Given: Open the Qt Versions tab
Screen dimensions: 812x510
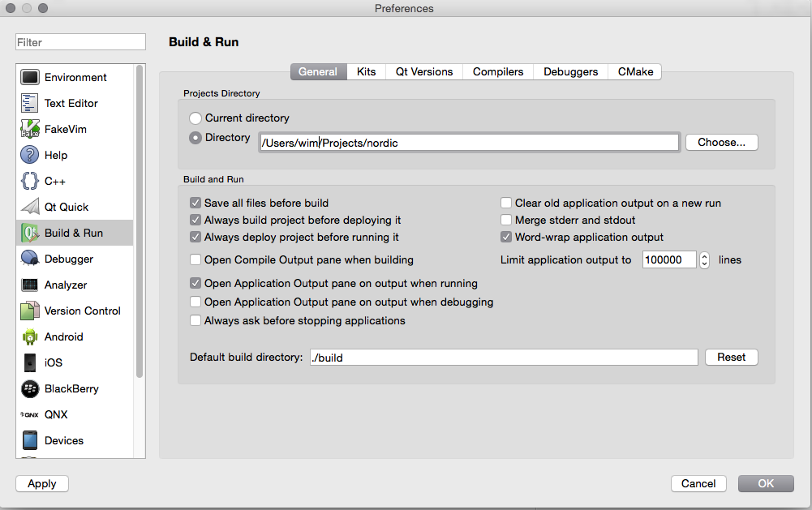Looking at the screenshot, I should (424, 72).
